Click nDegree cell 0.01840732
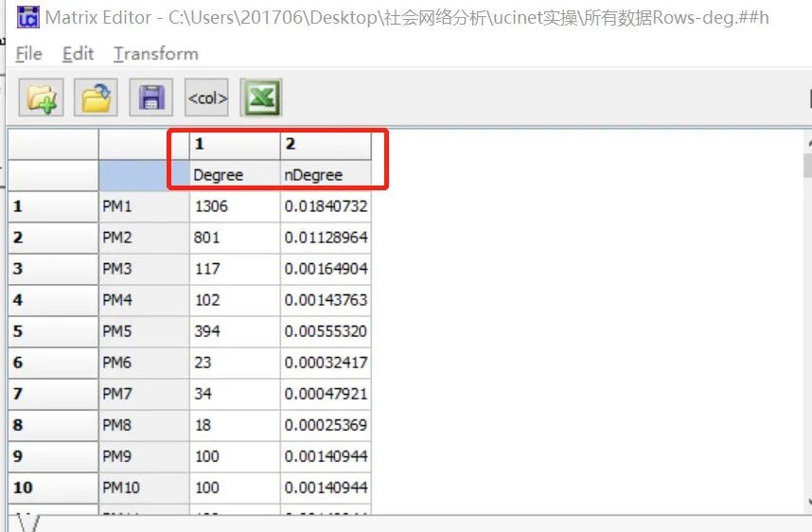 pyautogui.click(x=326, y=206)
